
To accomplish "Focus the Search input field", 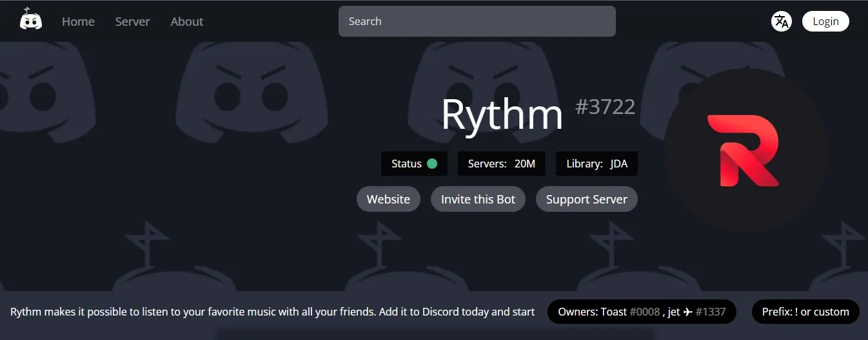I will [x=477, y=21].
